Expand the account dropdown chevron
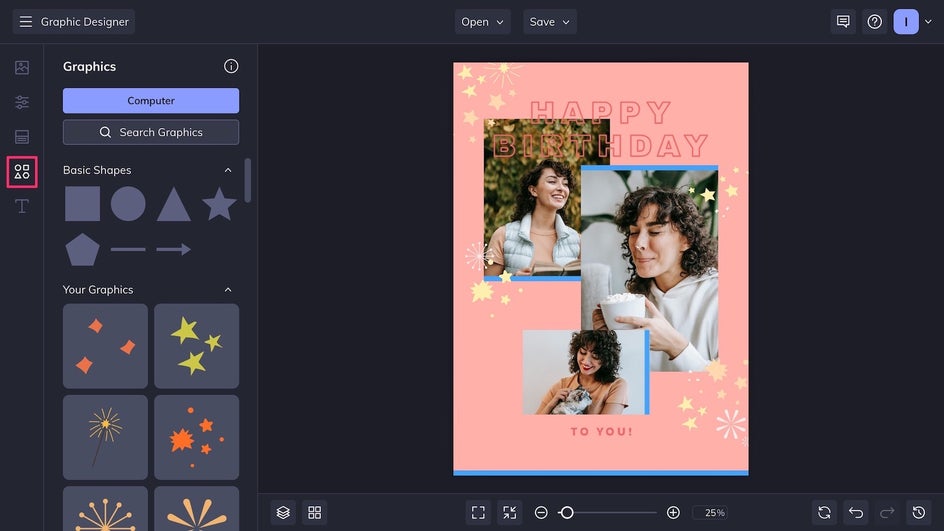The image size is (944, 531). coord(928,22)
